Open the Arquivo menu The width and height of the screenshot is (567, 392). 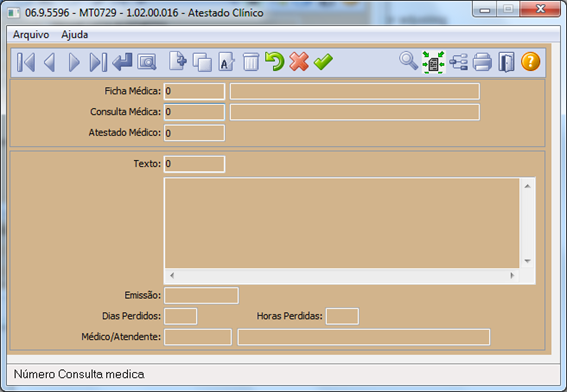tap(31, 35)
